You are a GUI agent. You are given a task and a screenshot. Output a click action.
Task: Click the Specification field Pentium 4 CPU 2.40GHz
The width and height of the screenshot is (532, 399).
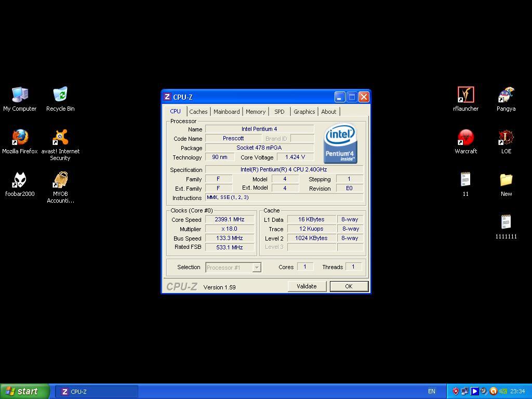coord(284,169)
